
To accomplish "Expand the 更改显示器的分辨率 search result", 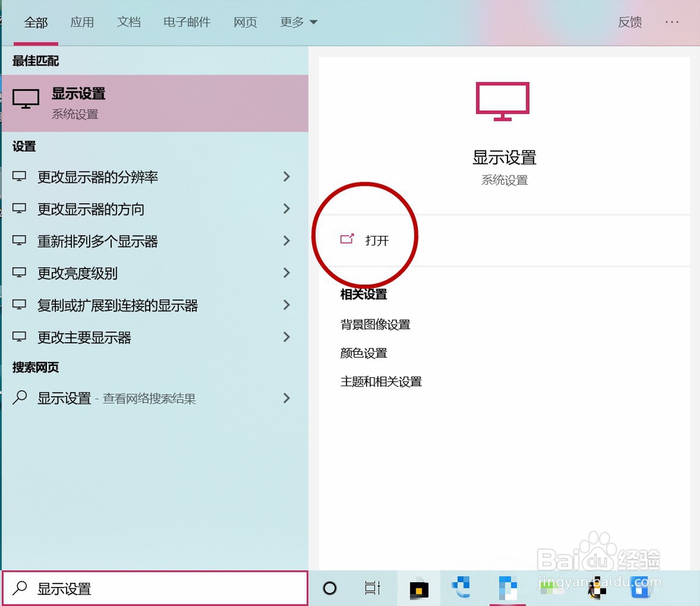I will pyautogui.click(x=286, y=177).
